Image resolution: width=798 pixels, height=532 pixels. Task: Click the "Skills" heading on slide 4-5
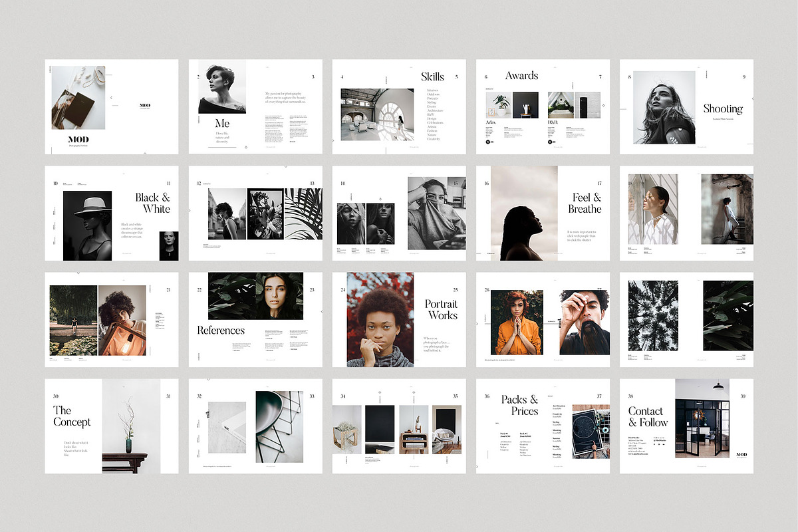[432, 77]
